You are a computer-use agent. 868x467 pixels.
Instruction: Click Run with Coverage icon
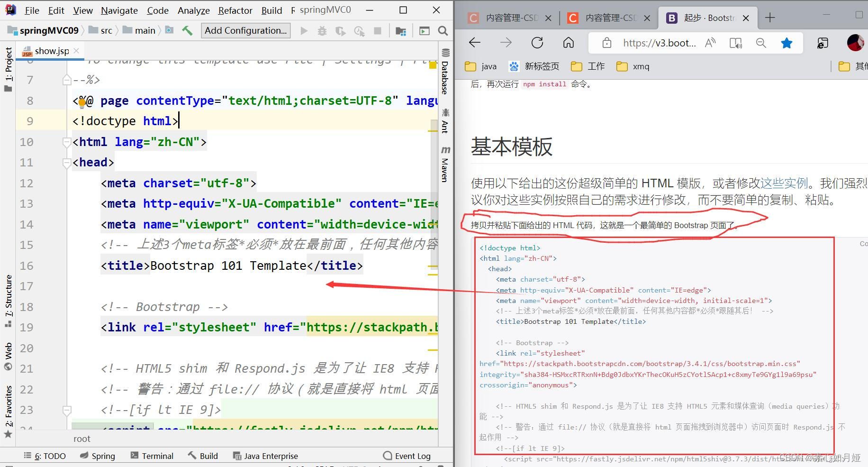point(340,31)
